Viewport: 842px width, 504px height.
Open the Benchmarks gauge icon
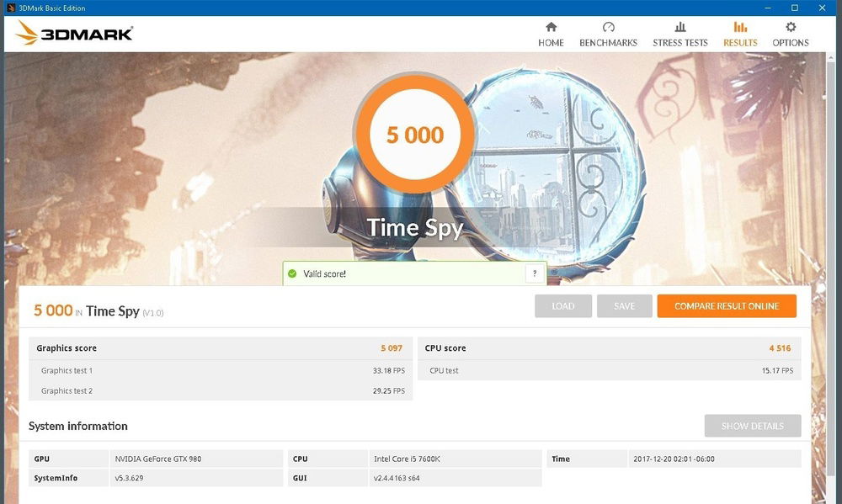pos(608,27)
